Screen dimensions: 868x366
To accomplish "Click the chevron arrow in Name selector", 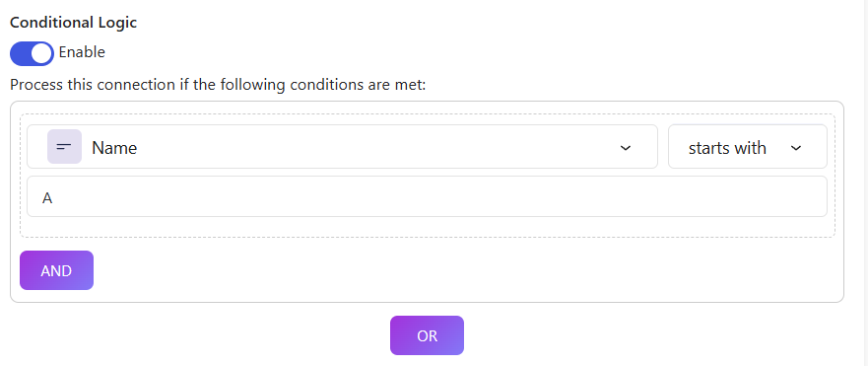I will (626, 148).
